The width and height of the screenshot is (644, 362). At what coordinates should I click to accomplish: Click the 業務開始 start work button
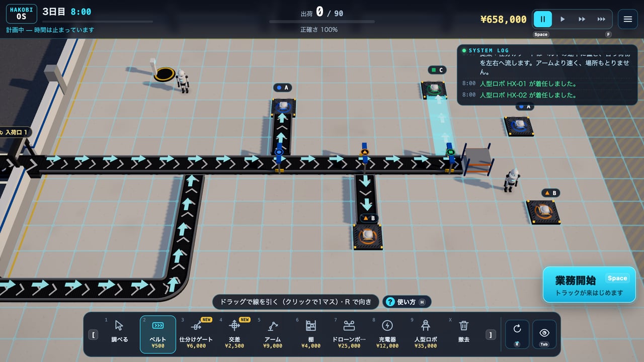click(x=589, y=285)
